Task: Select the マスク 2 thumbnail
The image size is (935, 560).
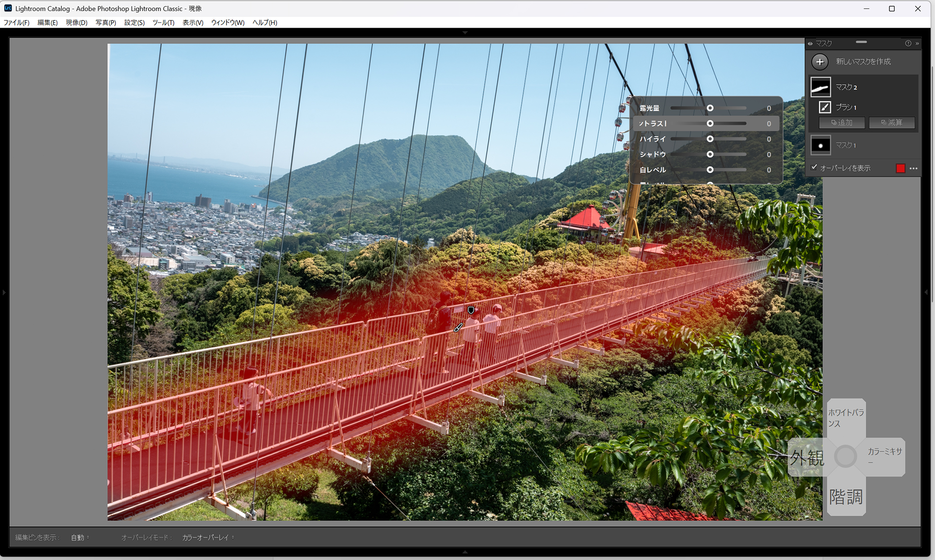Action: [821, 87]
